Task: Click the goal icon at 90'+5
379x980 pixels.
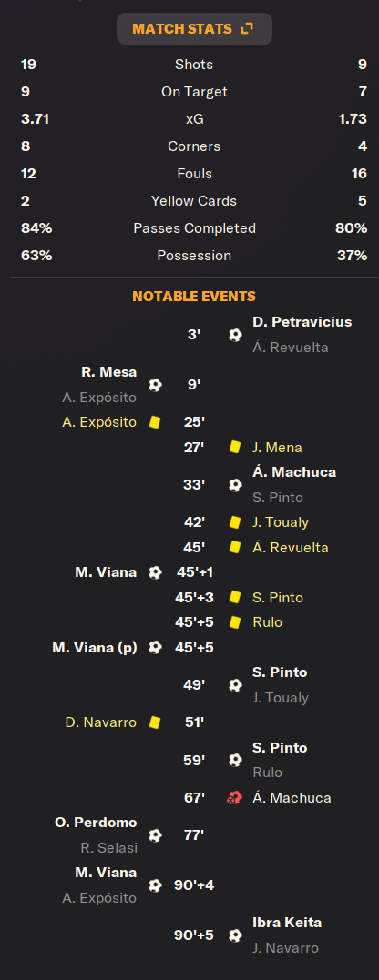Action: 234,935
